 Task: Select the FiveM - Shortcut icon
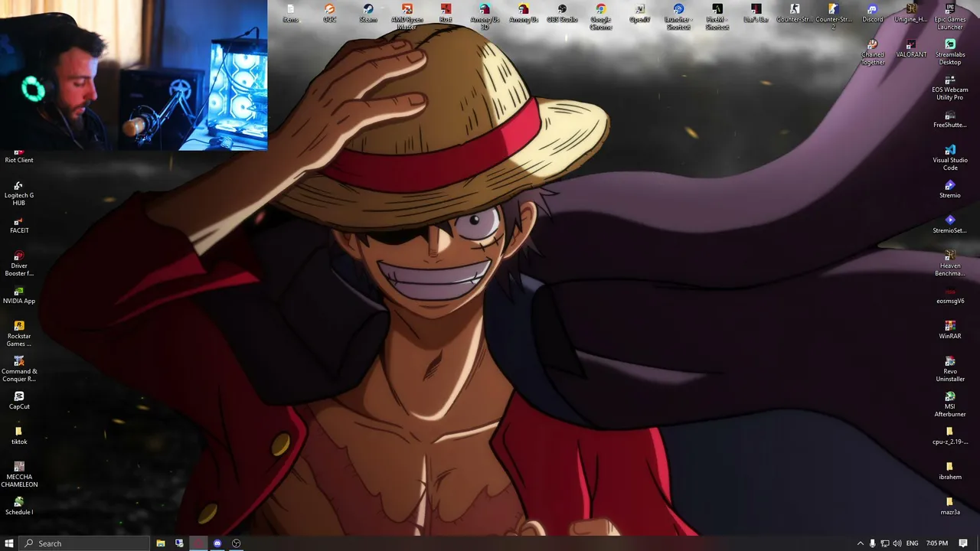click(x=717, y=17)
